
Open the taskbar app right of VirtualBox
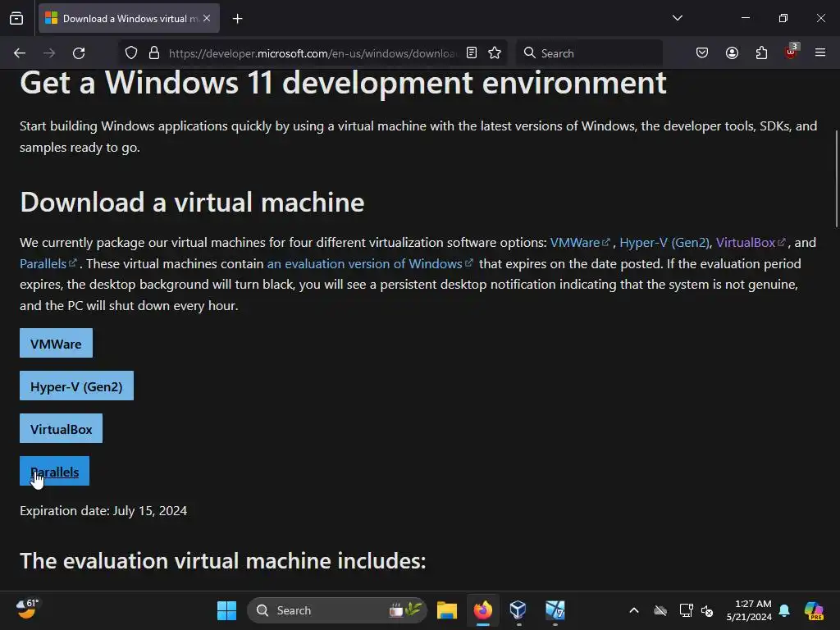click(x=555, y=610)
